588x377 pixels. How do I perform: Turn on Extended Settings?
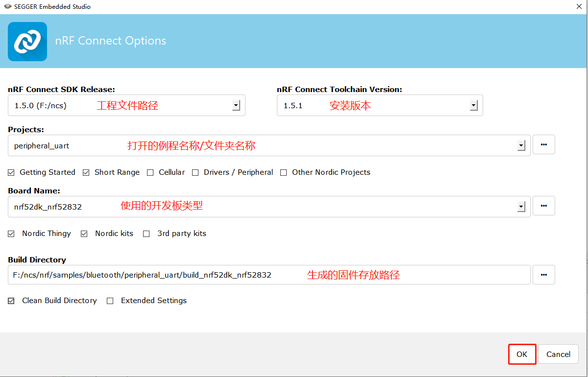tap(110, 301)
